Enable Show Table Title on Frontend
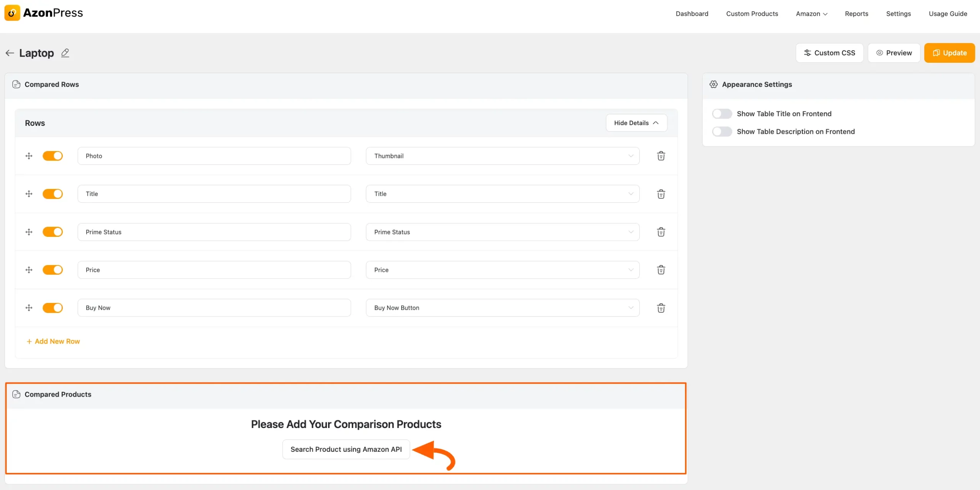This screenshot has width=980, height=490. tap(722, 114)
